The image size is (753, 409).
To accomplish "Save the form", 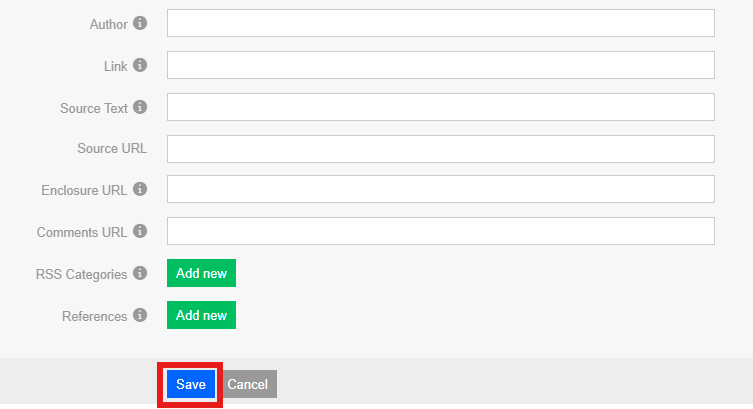I will click(x=190, y=385).
